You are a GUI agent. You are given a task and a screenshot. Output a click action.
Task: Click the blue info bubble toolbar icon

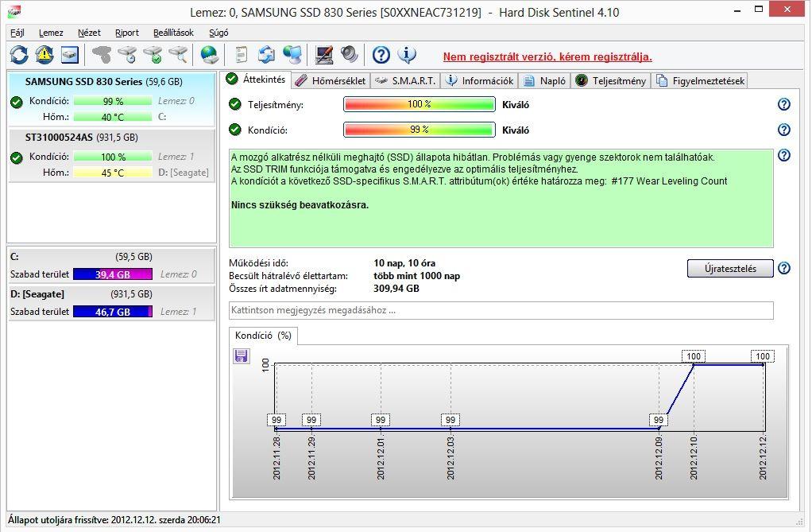[x=407, y=54]
